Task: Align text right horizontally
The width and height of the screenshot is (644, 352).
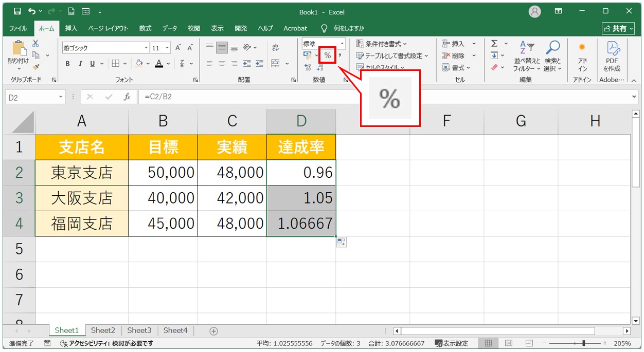Action: pyautogui.click(x=234, y=64)
